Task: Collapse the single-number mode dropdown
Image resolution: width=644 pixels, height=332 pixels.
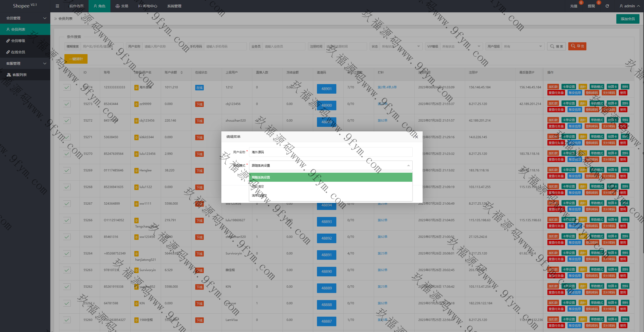Action: [x=408, y=166]
